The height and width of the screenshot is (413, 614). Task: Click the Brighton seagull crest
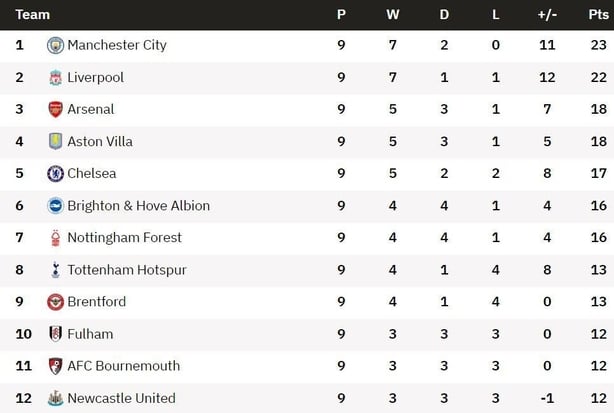coord(55,206)
